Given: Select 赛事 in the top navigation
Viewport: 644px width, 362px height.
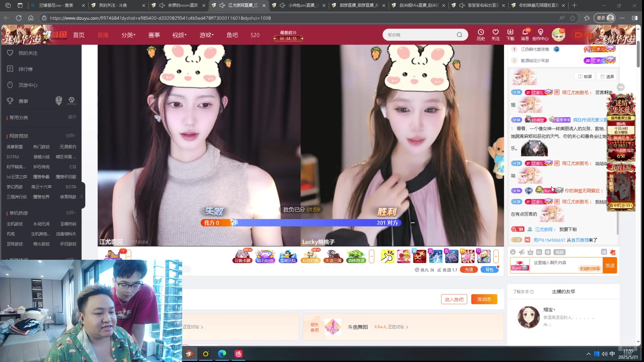Looking at the screenshot, I should point(154,35).
